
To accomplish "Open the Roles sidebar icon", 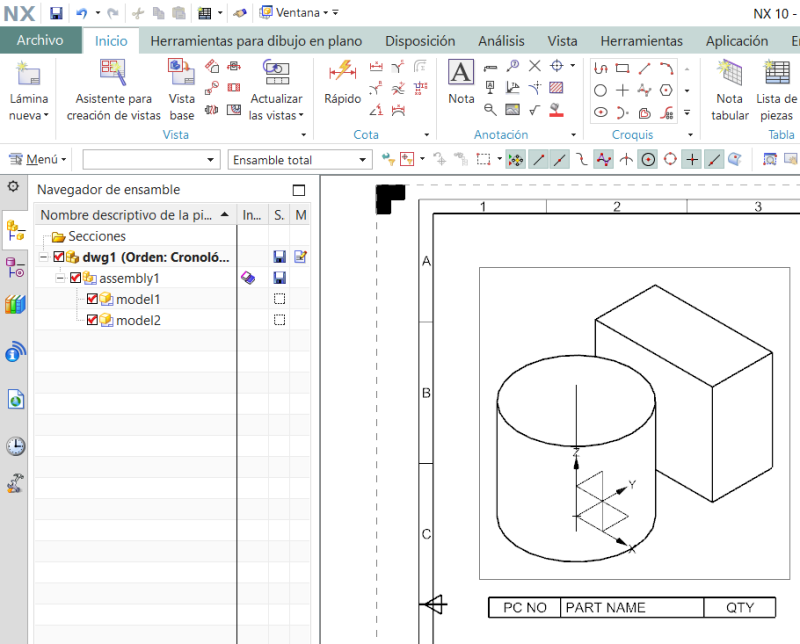I will [x=15, y=483].
